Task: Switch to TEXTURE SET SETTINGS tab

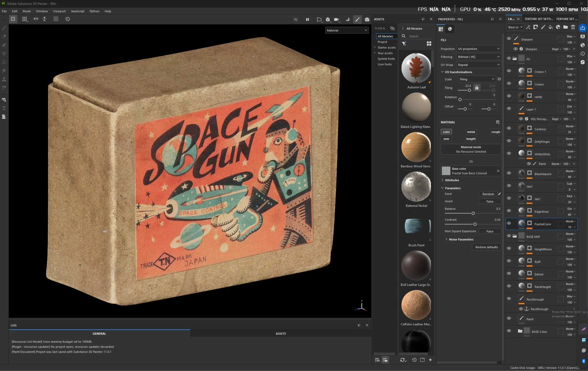Action: (x=539, y=19)
